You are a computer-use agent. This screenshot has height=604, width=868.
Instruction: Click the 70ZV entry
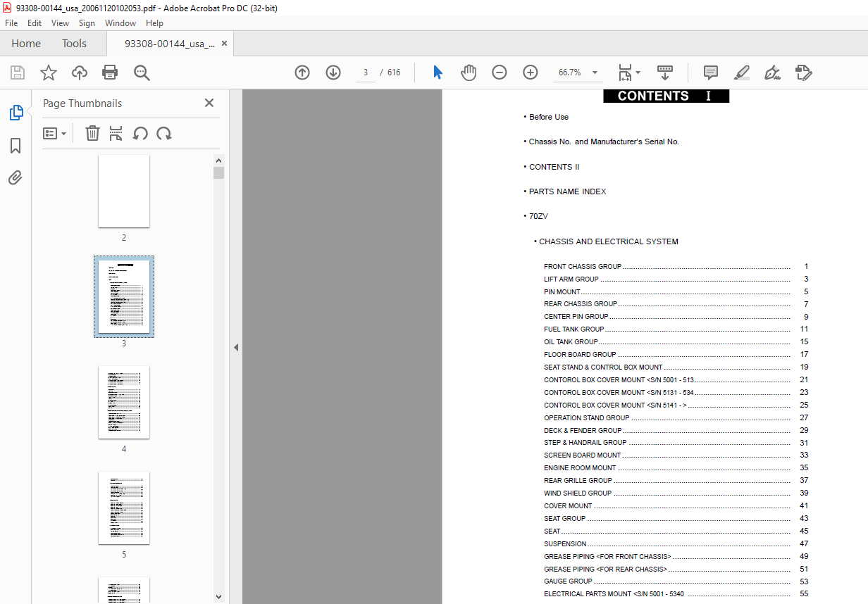point(538,216)
